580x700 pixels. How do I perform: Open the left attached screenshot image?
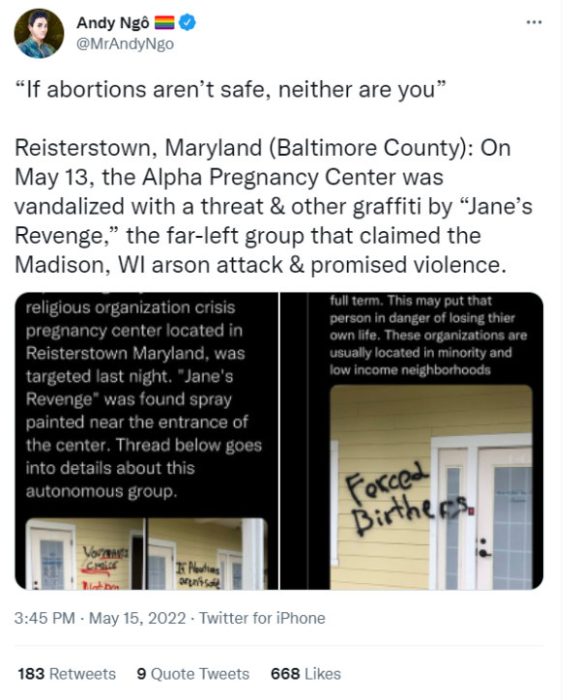pos(146,441)
